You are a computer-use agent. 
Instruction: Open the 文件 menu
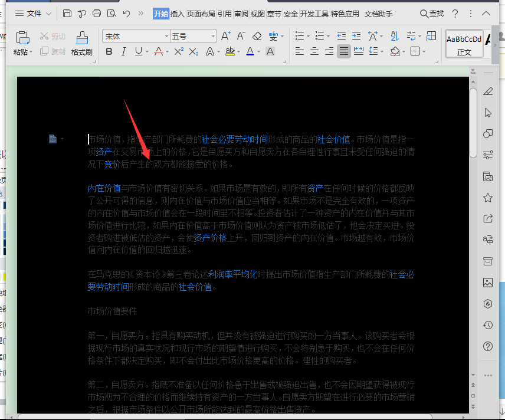point(35,14)
